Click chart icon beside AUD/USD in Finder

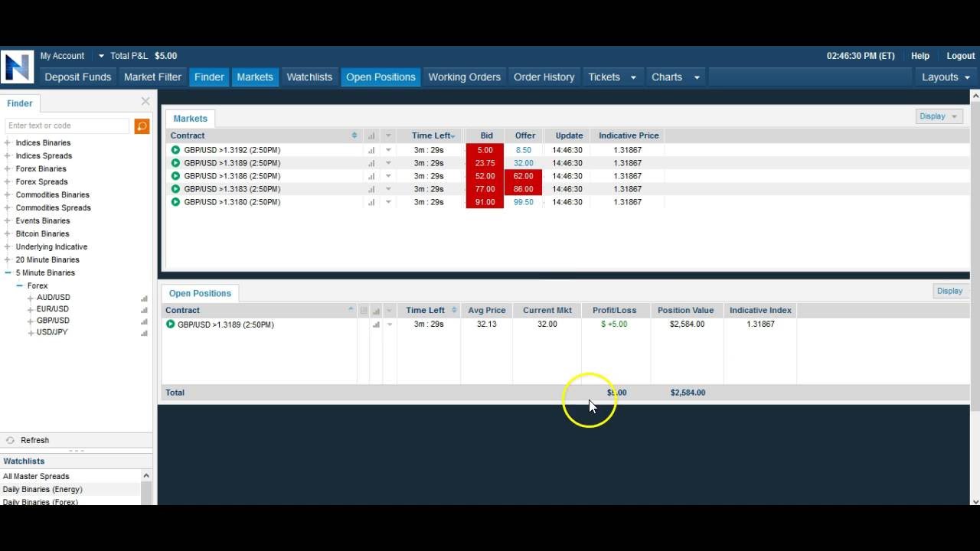tap(144, 298)
